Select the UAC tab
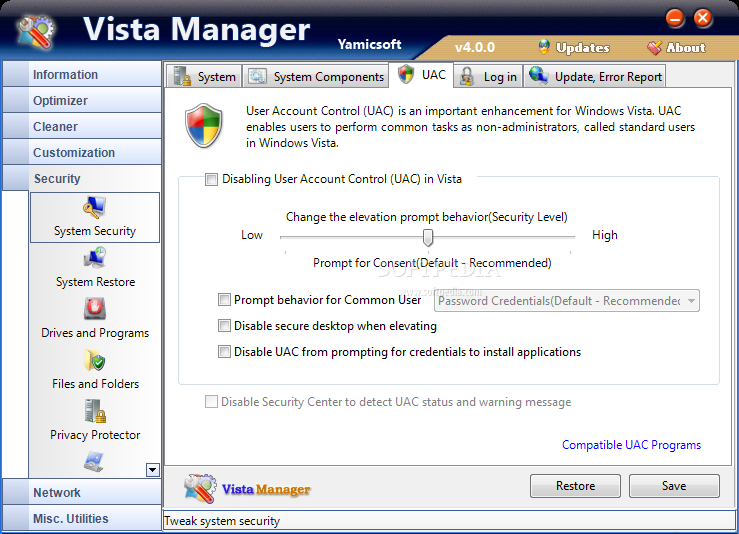Viewport: 739px width, 534px height. [421, 74]
